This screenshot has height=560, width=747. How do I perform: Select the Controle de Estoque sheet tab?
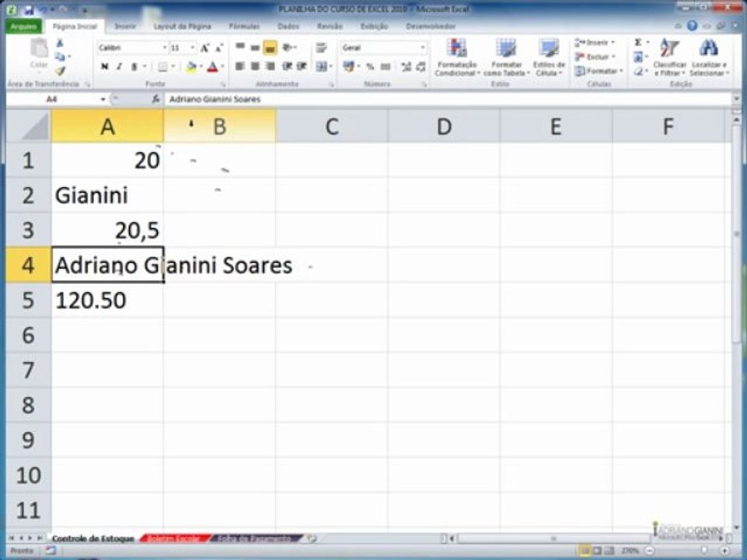pyautogui.click(x=93, y=538)
